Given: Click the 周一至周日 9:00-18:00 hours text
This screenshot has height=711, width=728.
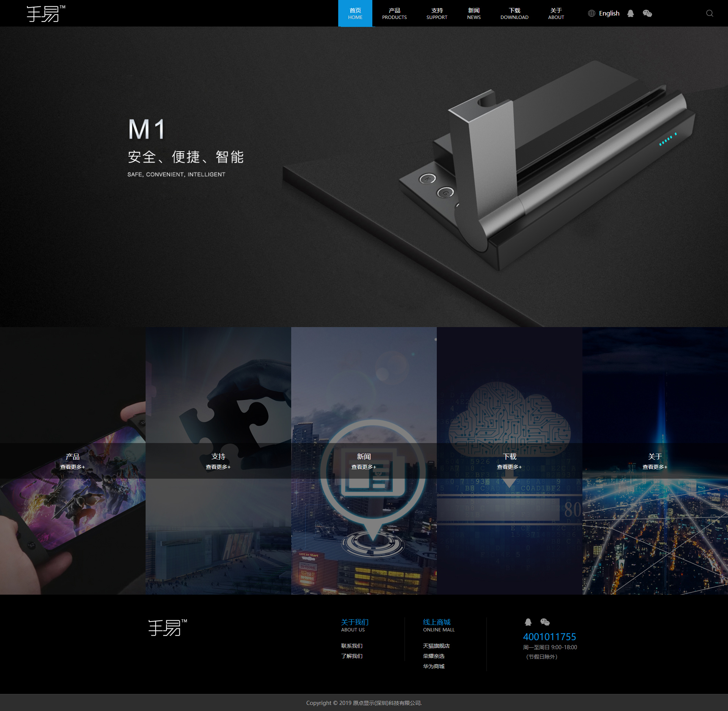Looking at the screenshot, I should 550,647.
